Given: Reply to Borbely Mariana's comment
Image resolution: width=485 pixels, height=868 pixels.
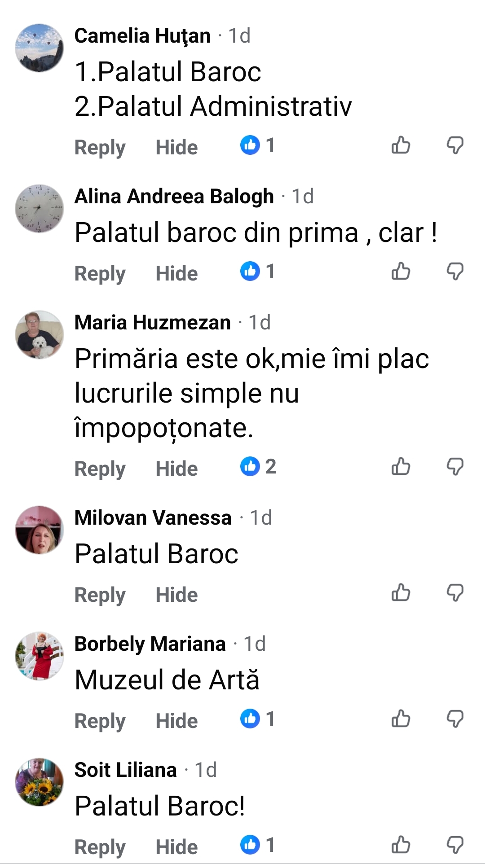Looking at the screenshot, I should tap(100, 721).
